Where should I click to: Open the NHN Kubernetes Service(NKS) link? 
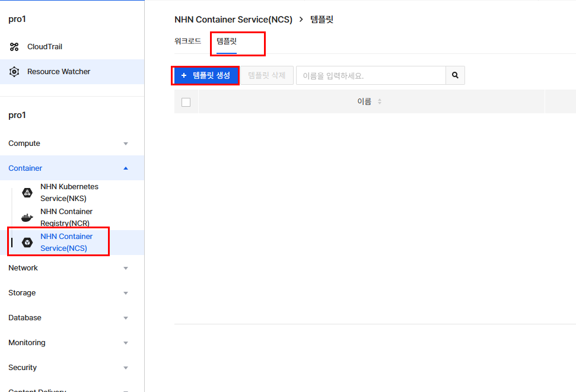[69, 193]
